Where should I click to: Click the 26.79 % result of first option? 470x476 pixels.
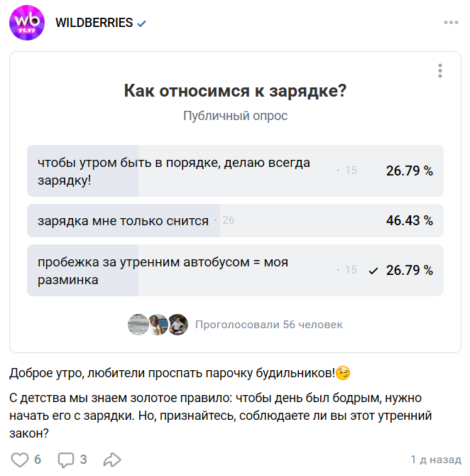click(409, 171)
